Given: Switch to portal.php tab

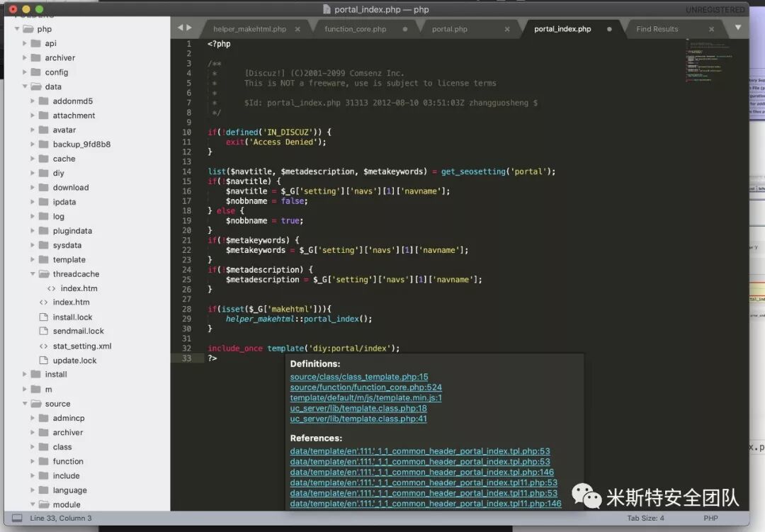Looking at the screenshot, I should click(449, 29).
